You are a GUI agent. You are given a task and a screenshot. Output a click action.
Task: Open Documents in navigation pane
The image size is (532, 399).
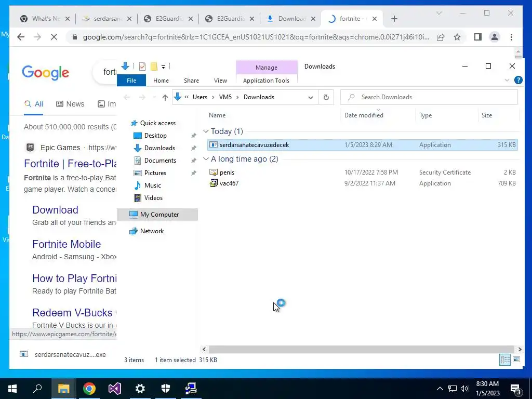(x=160, y=160)
